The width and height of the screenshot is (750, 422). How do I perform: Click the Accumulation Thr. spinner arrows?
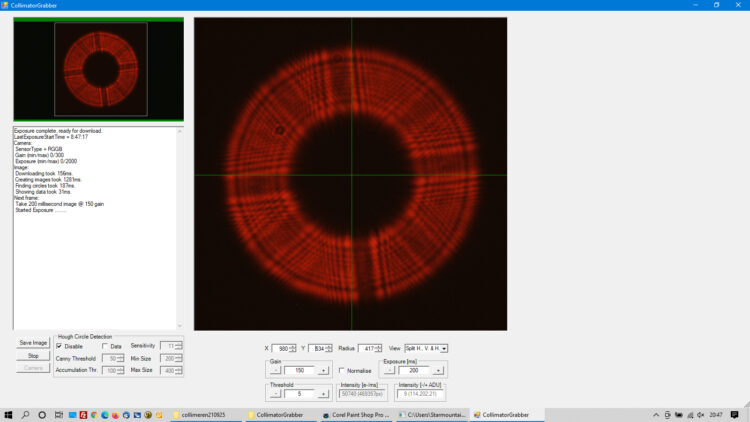click(121, 370)
